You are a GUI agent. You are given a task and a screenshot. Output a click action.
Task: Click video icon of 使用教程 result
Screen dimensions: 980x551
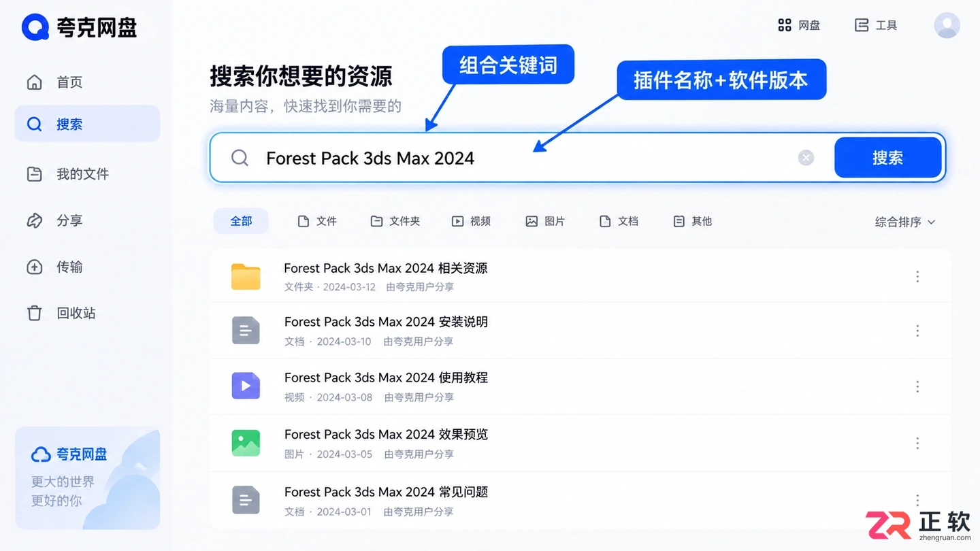(x=246, y=386)
